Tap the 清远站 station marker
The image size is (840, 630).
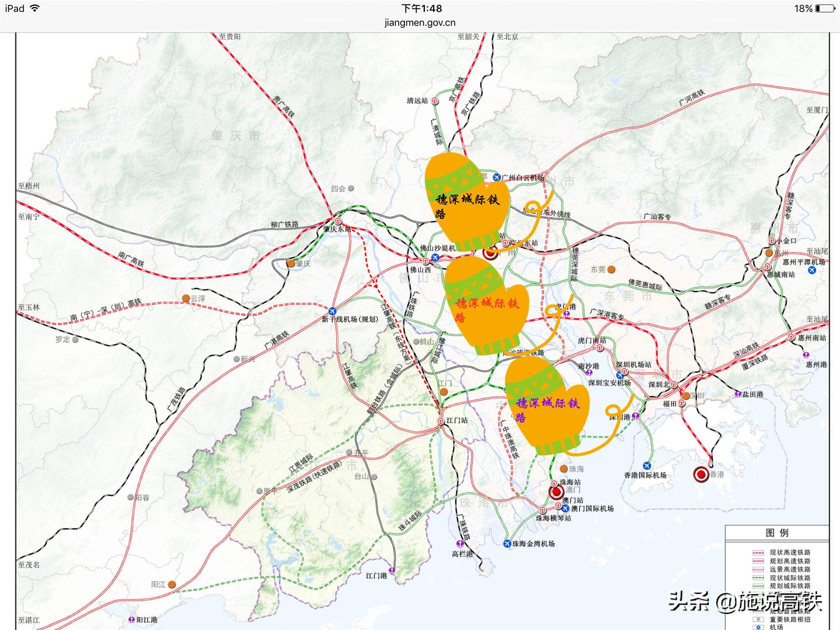[x=435, y=101]
